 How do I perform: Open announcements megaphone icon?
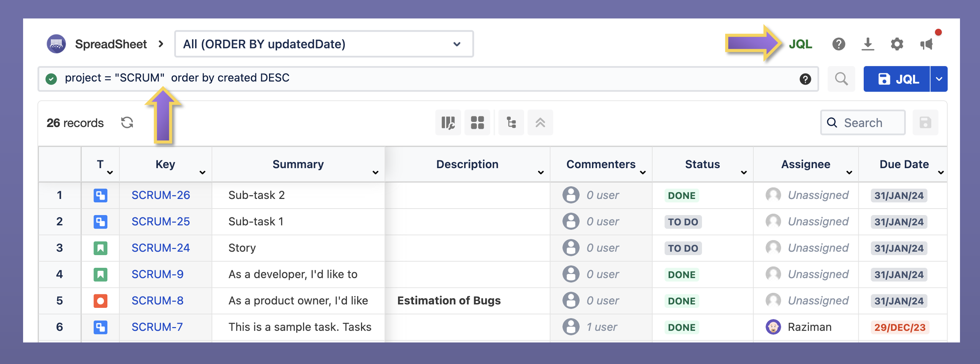(927, 44)
